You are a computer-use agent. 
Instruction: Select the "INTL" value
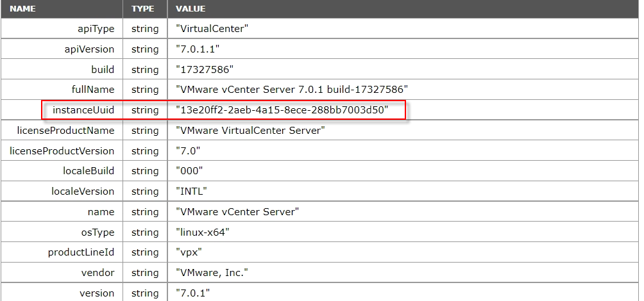tap(191, 191)
